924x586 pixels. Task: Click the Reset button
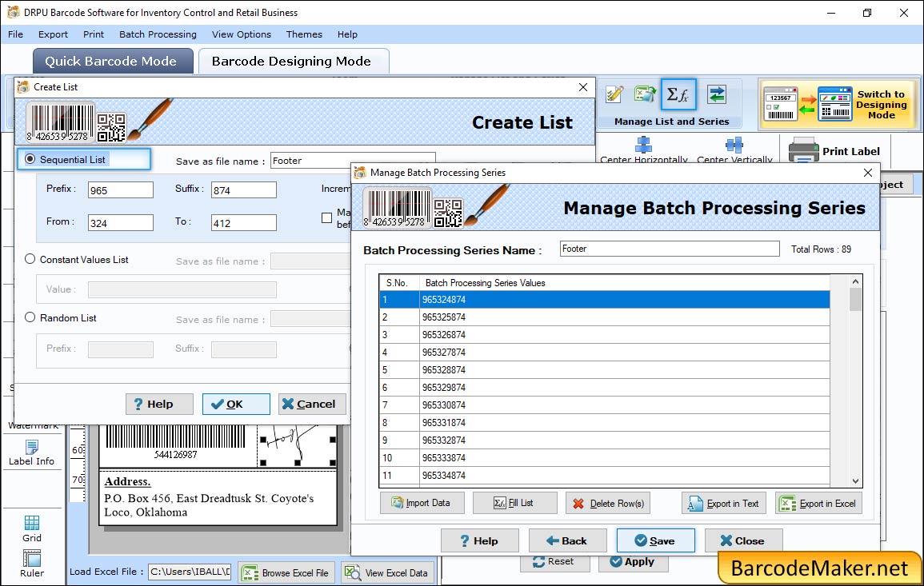[554, 561]
